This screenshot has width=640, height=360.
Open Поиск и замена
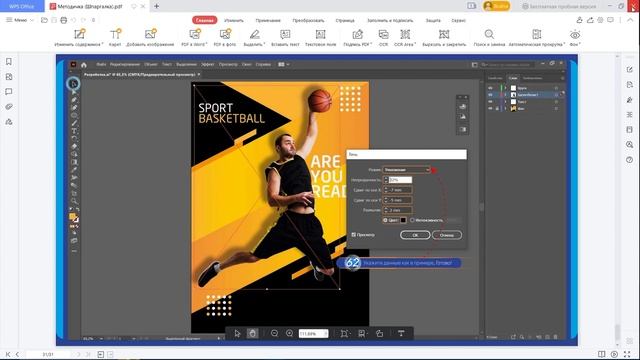coord(489,38)
